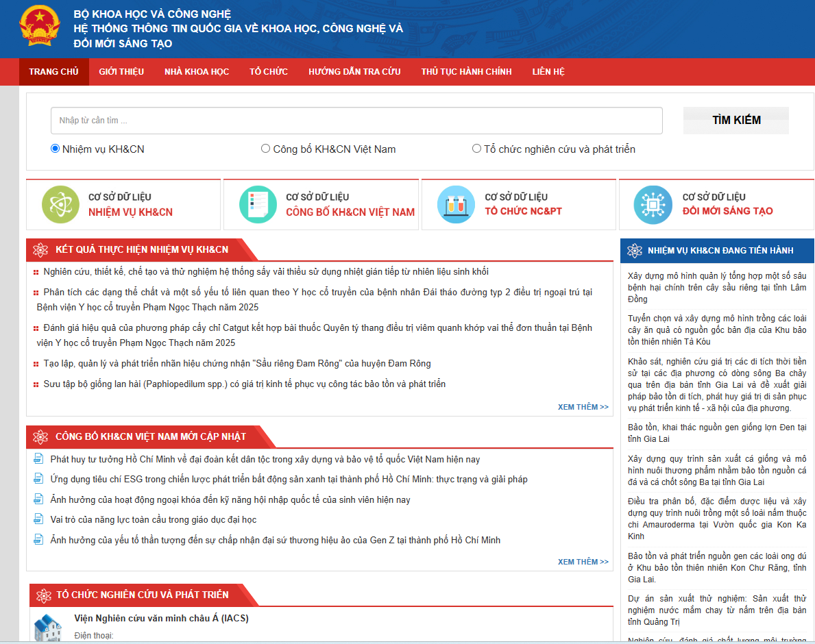The height and width of the screenshot is (644, 815).
Task: Click atom icon in Nhiệm vụ KH&CN đang tiến hành header
Action: (635, 251)
